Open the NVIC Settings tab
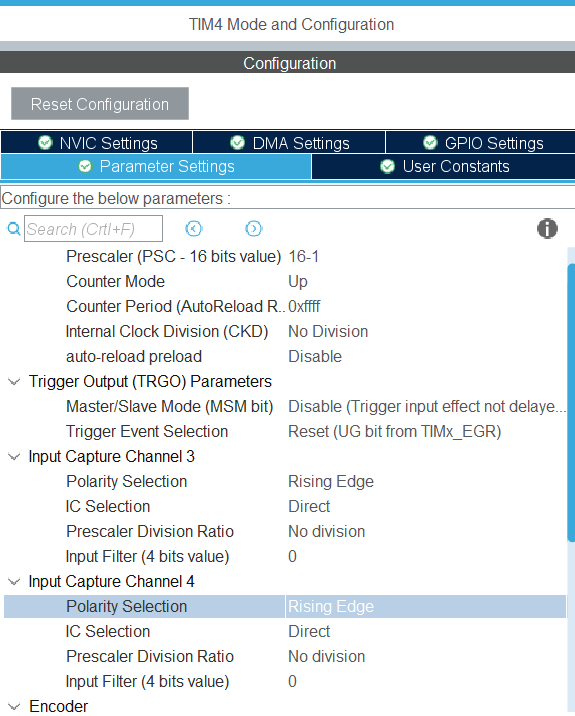 point(97,143)
